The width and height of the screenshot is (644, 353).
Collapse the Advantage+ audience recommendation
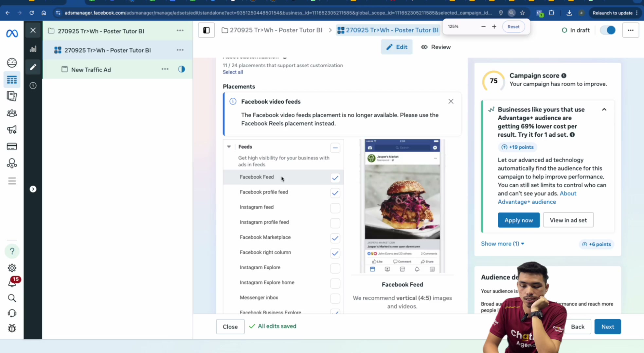[x=604, y=109]
